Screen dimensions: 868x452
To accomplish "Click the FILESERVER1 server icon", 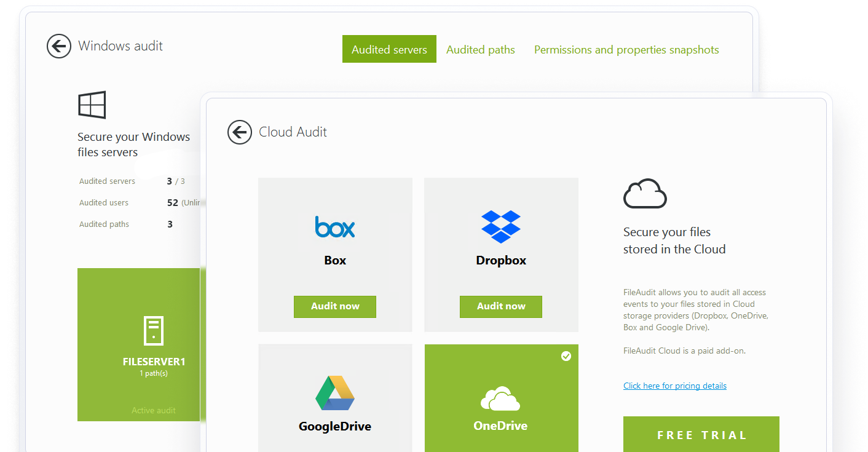I will point(154,330).
